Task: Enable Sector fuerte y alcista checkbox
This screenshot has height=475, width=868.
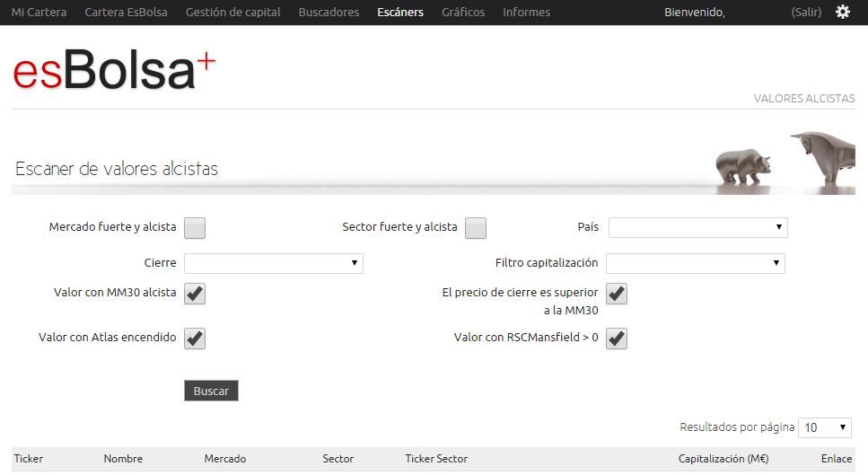Action: 476,228
